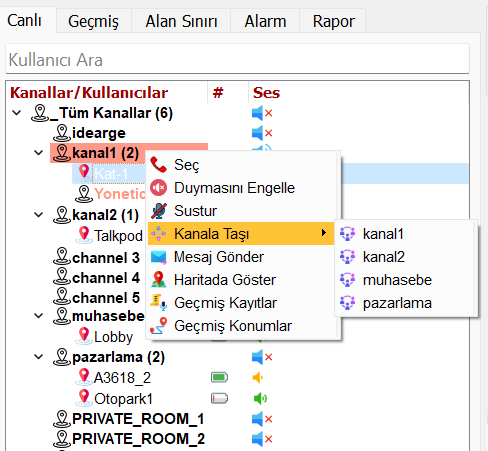
Task: Click the Geçmiş Konumlar route icon
Action: click(x=158, y=326)
